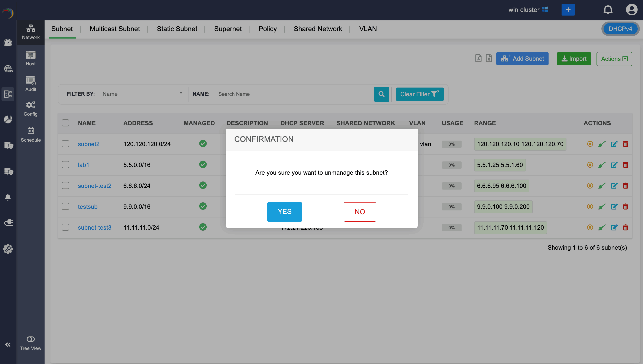Expand the Actions dropdown menu
The height and width of the screenshot is (364, 643).
(x=614, y=59)
